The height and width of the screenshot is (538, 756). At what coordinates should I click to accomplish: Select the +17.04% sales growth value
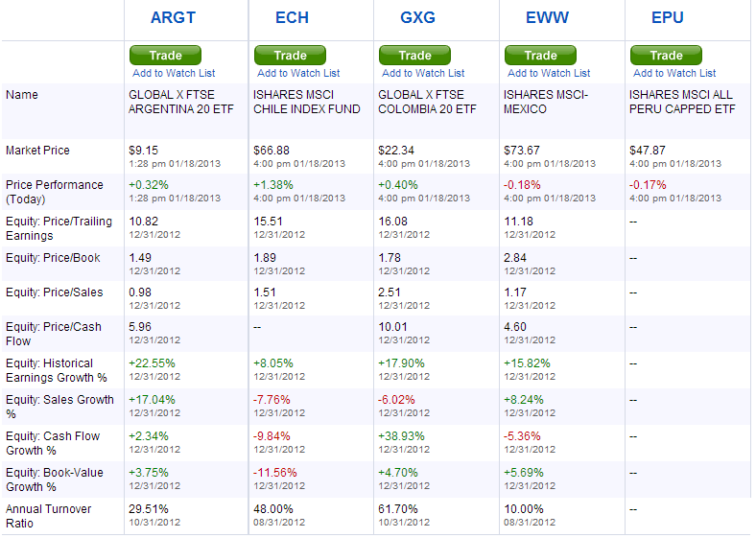click(x=152, y=400)
